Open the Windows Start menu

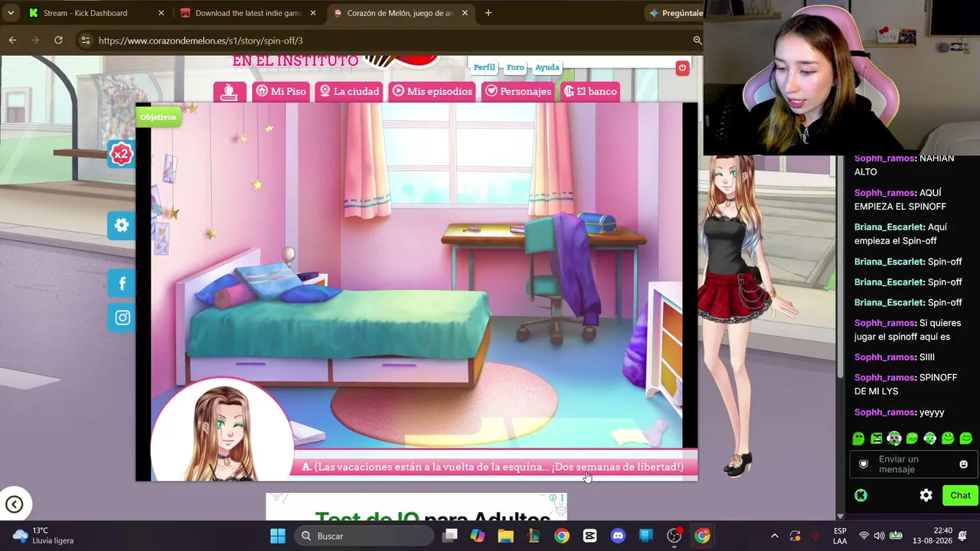tap(278, 536)
